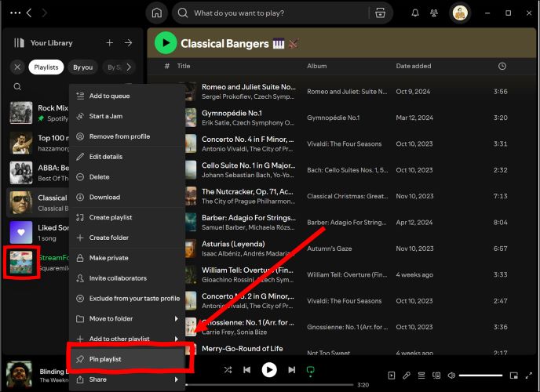Viewport: 540px width, 392px height.
Task: Search within Your Library
Action: coord(17,87)
